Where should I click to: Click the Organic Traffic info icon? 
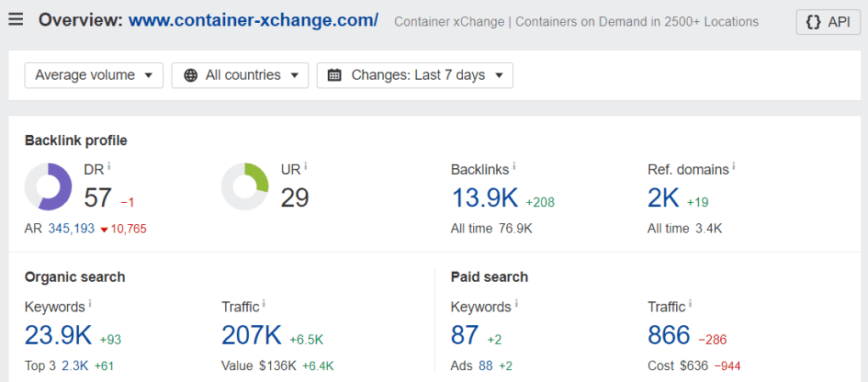(265, 304)
